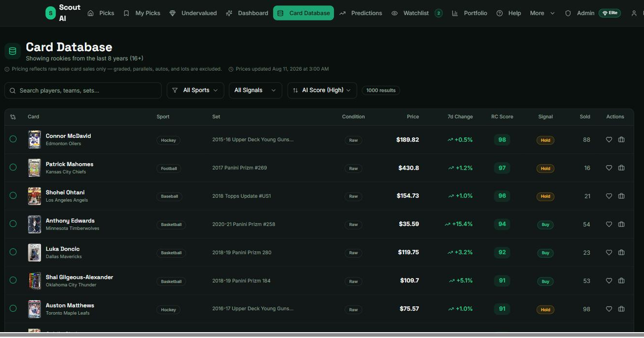
Task: Click the Scout AI logo icon
Action: coord(50,13)
